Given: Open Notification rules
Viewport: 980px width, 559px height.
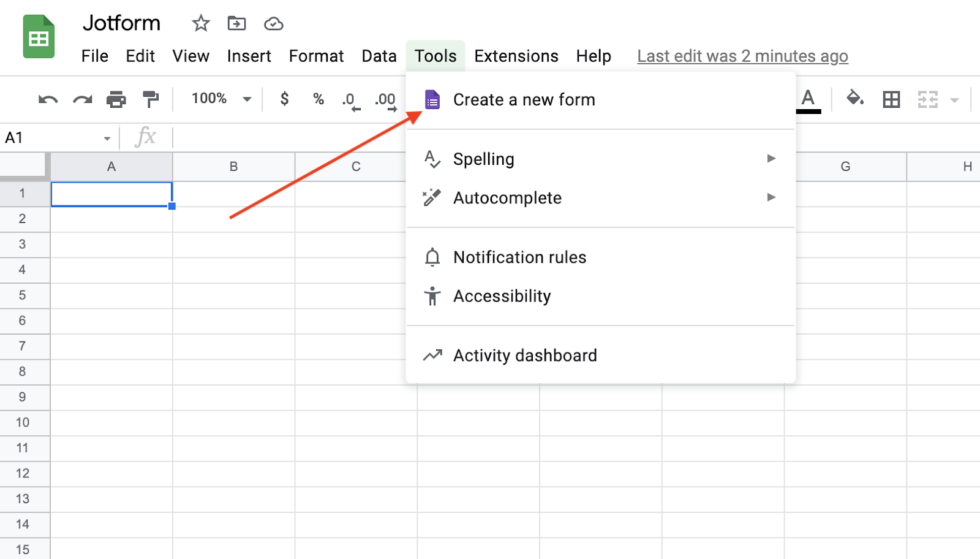Looking at the screenshot, I should [519, 257].
